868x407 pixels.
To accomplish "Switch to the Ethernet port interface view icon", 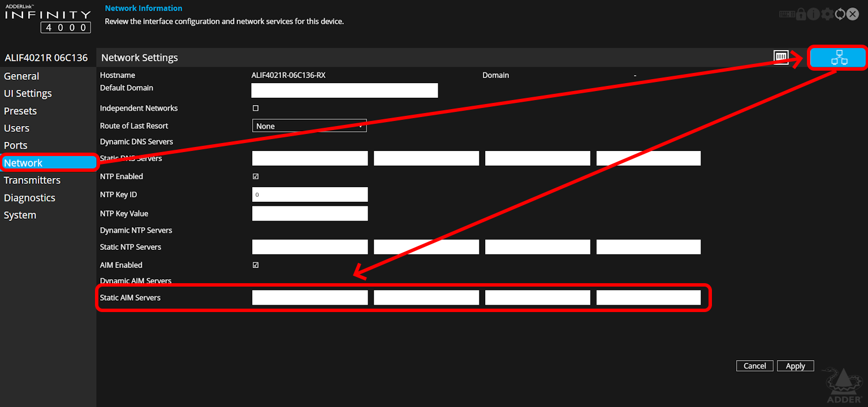I will pos(781,57).
